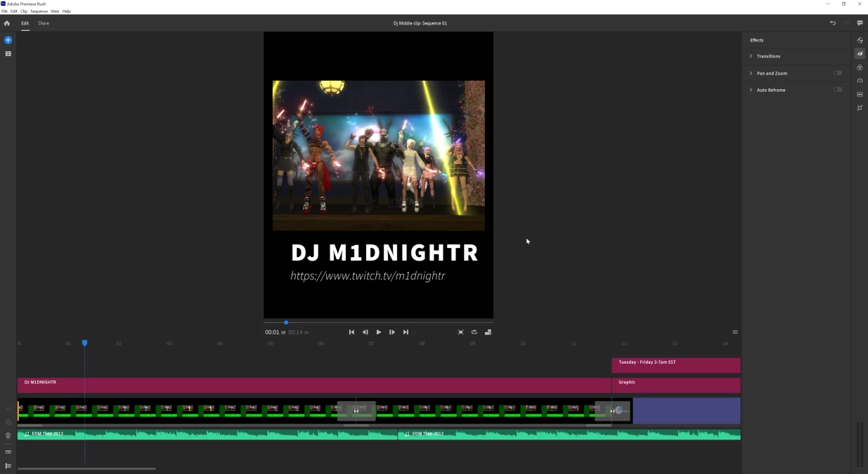Open track controls icon

tap(8, 466)
